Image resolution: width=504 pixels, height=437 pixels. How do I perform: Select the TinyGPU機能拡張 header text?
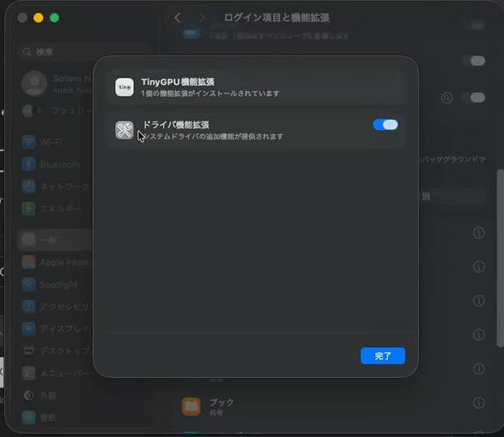pyautogui.click(x=178, y=82)
